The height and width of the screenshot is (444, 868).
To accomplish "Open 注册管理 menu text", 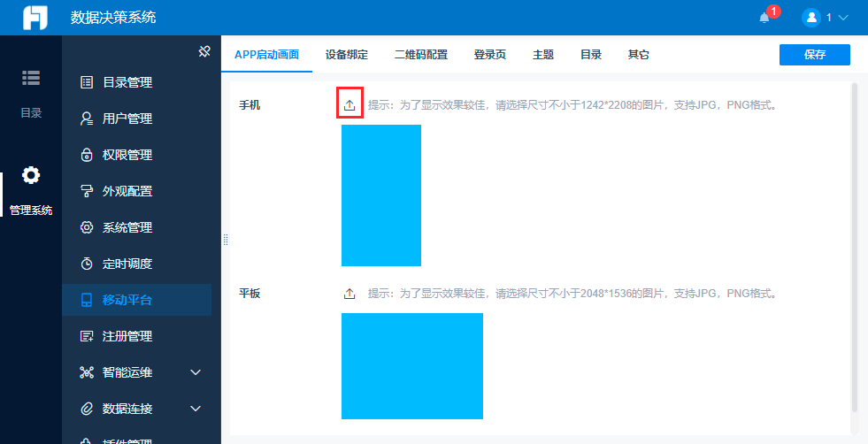I will (127, 337).
